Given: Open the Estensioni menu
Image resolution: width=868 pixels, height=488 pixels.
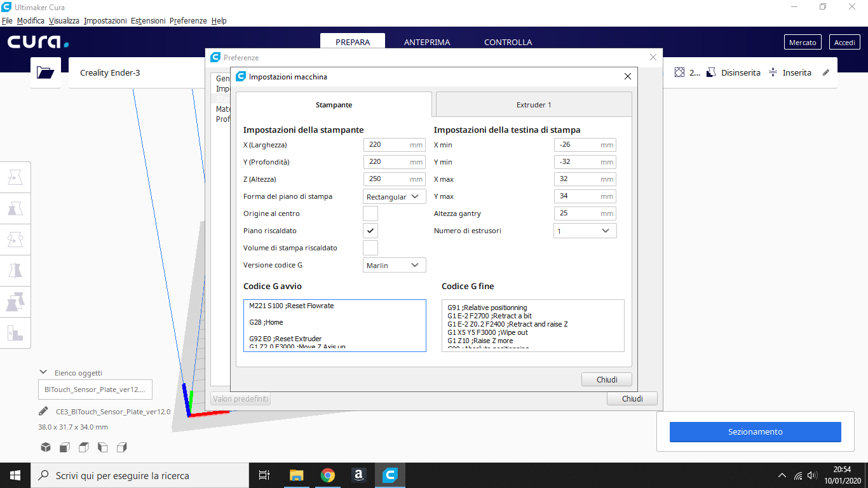Looking at the screenshot, I should pos(148,21).
